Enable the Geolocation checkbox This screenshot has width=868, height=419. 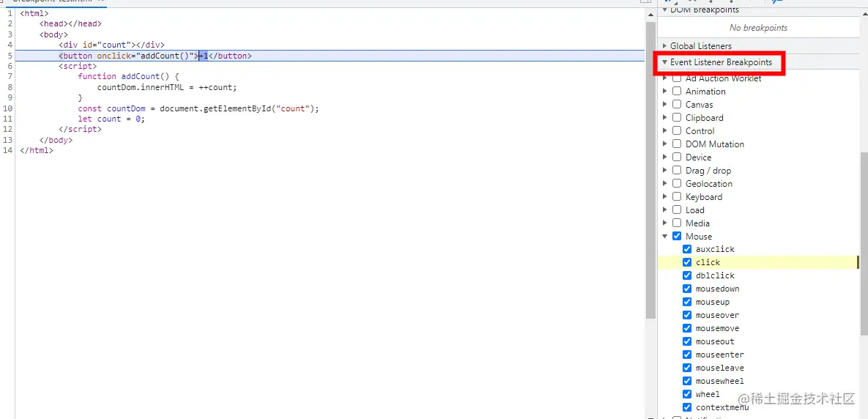pyautogui.click(x=677, y=184)
